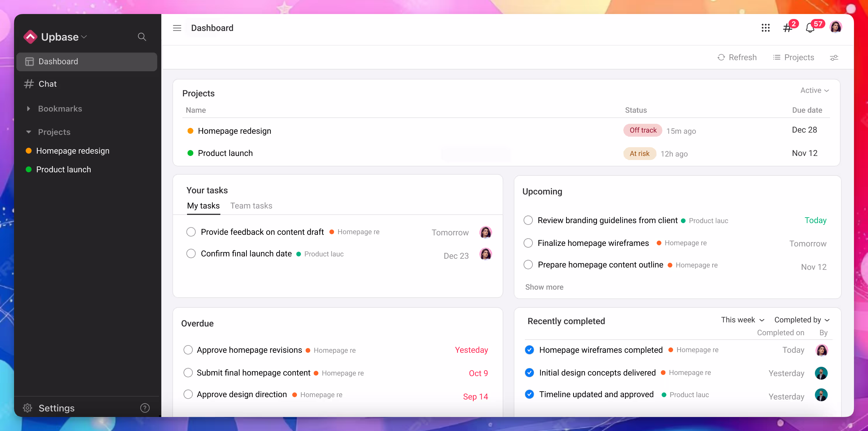Click Oct 9 overdue date

click(478, 373)
